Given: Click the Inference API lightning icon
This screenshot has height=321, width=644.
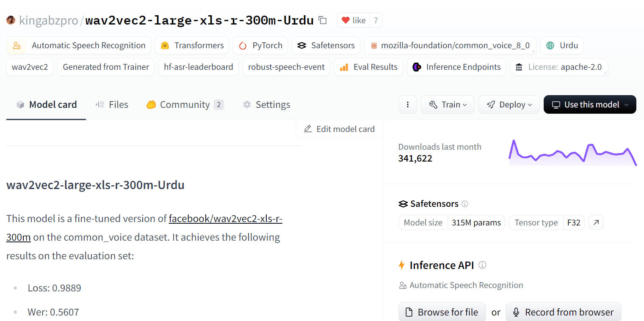Looking at the screenshot, I should pyautogui.click(x=402, y=265).
